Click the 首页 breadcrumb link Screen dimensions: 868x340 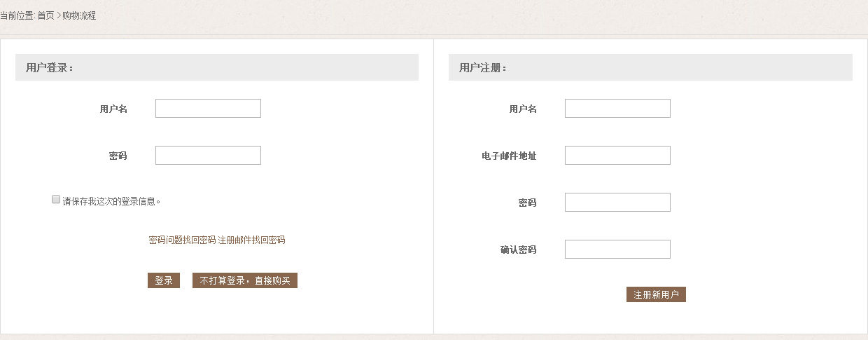pos(45,15)
